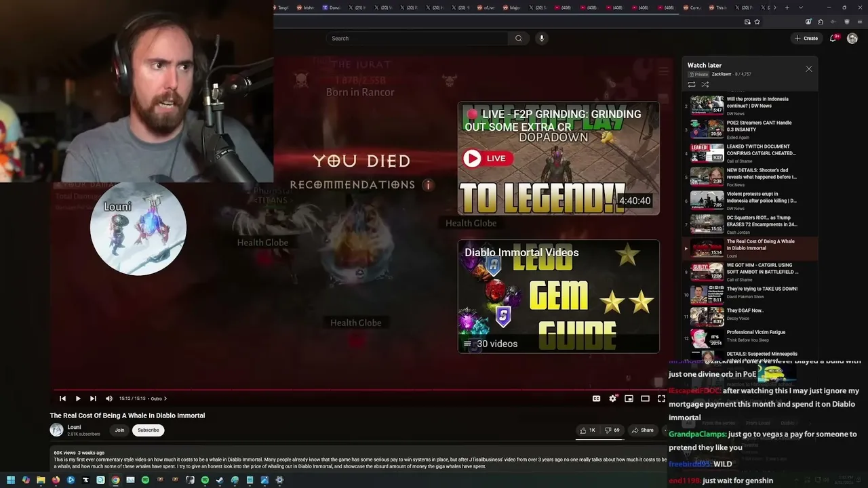Viewport: 868px width, 488px height.
Task: Open the Windows Start menu
Action: (x=11, y=480)
